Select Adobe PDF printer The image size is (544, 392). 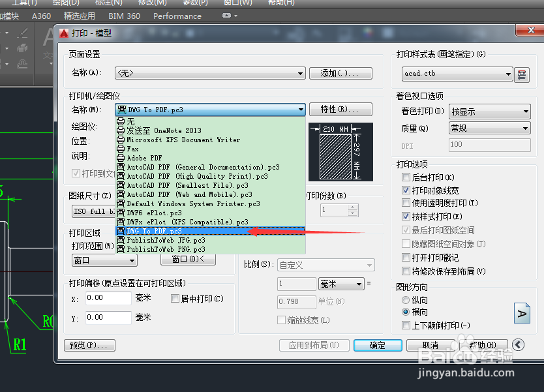pyautogui.click(x=210, y=158)
